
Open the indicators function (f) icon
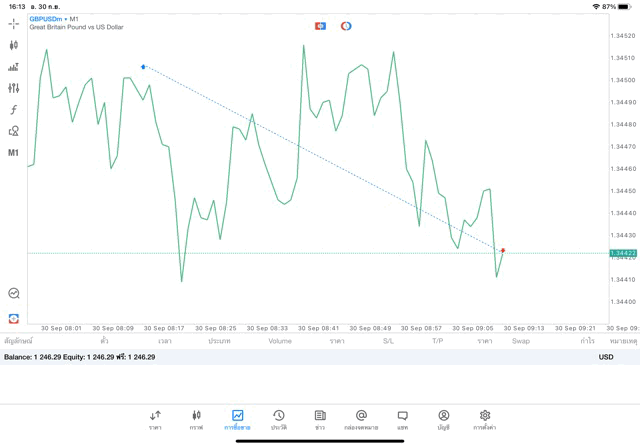click(14, 110)
